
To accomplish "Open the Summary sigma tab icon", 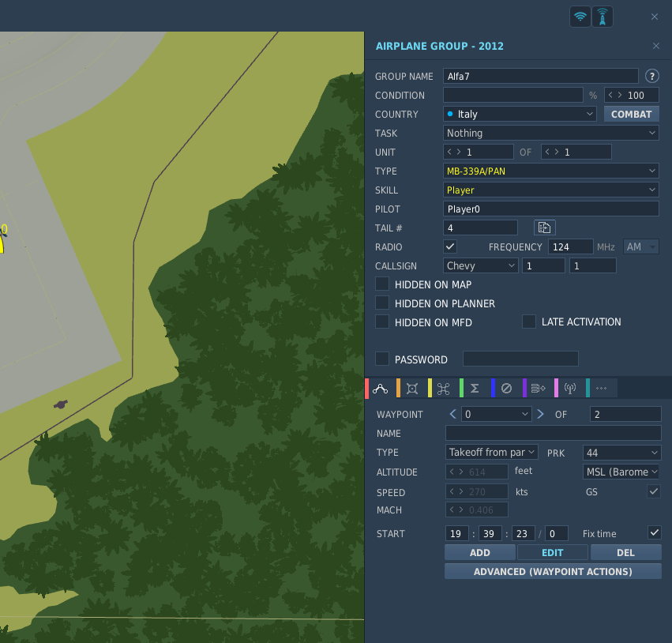I will point(475,389).
